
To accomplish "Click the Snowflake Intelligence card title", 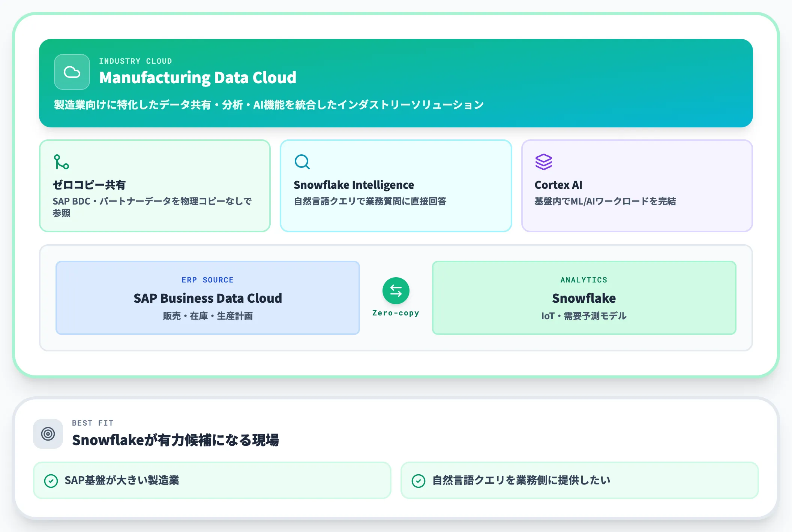I will (354, 185).
